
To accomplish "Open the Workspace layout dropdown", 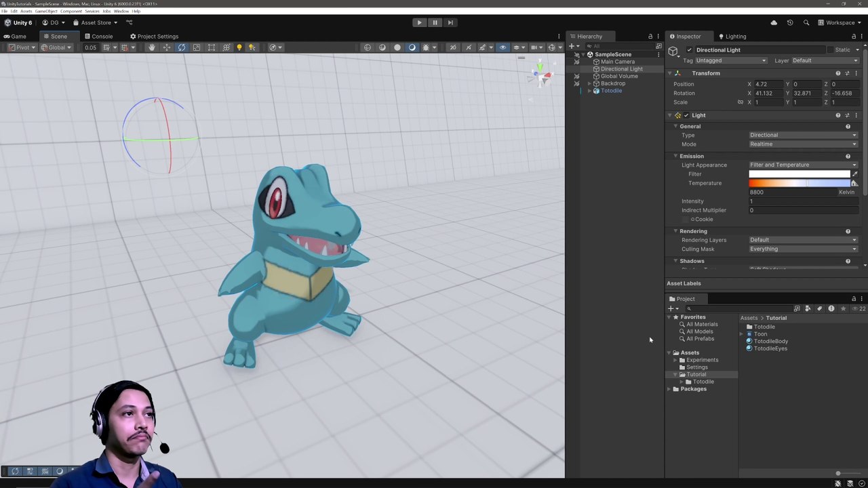I will (840, 22).
